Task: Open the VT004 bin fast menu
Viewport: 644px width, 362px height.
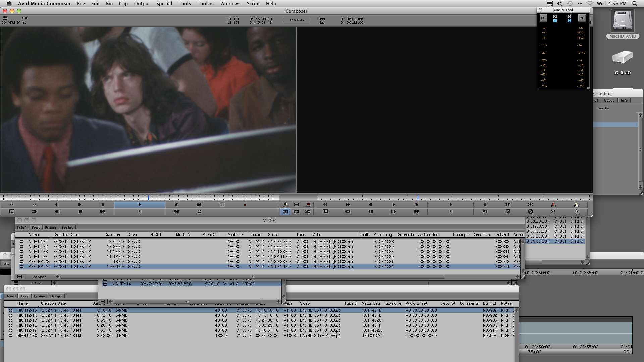Action: tap(19, 277)
